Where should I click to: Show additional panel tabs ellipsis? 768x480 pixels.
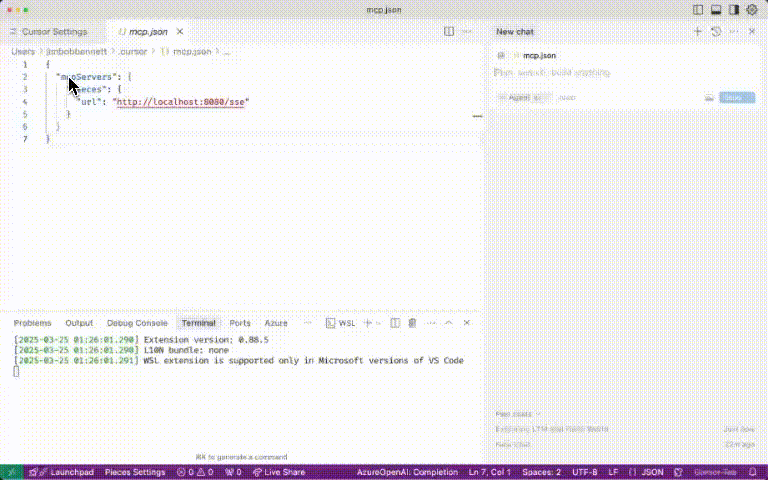308,323
